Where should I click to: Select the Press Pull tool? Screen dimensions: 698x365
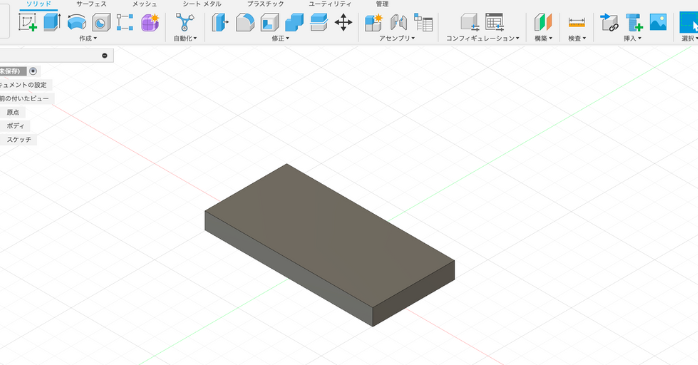[220, 22]
